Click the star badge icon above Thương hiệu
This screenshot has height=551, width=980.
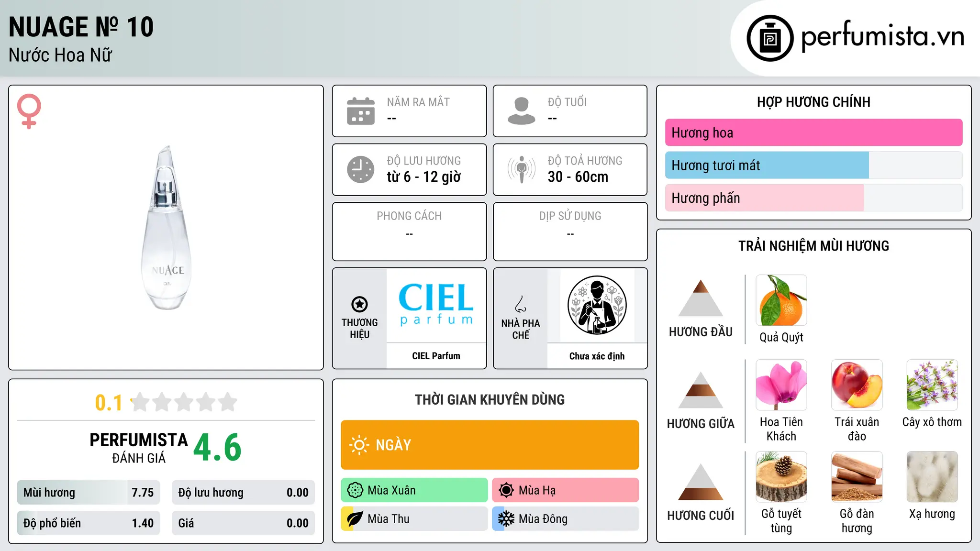(x=359, y=304)
